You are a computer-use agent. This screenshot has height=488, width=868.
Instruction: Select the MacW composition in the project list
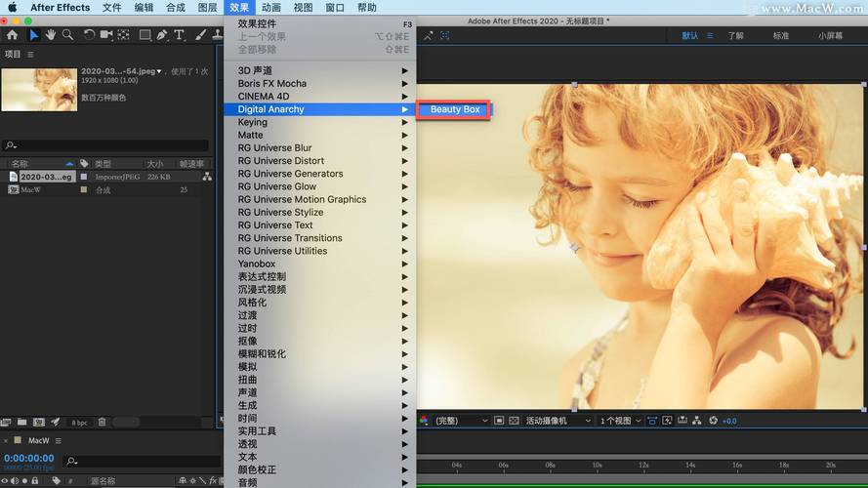coord(31,189)
